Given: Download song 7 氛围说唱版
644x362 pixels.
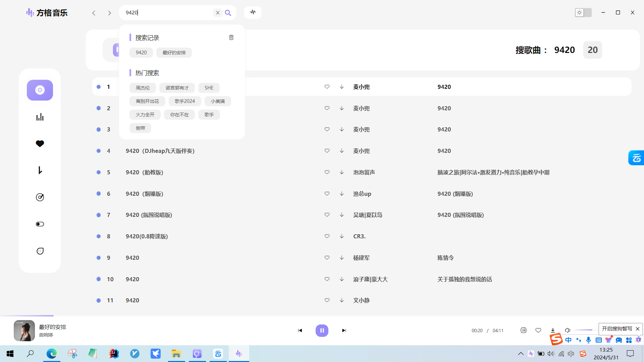Looking at the screenshot, I should coord(341,215).
